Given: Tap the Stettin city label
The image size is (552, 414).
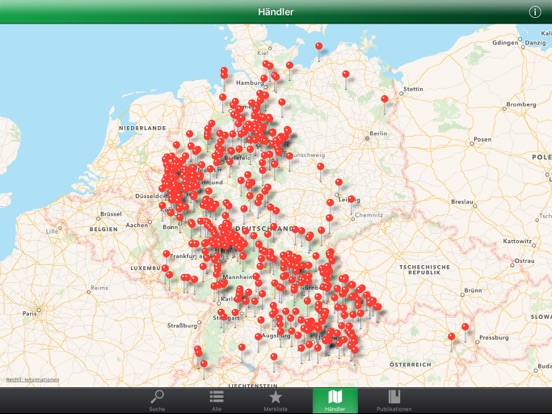Looking at the screenshot, I should coord(413,89).
